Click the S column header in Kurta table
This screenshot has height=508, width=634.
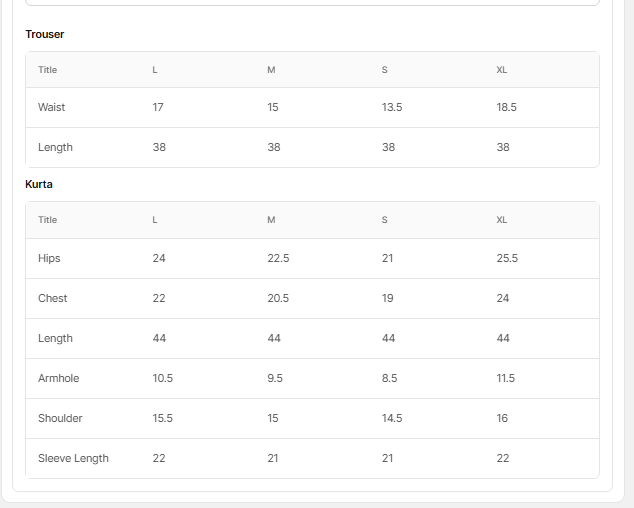click(x=384, y=220)
